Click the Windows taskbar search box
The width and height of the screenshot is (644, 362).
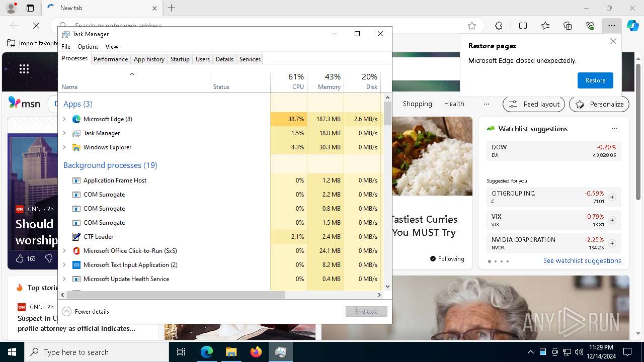point(97,352)
